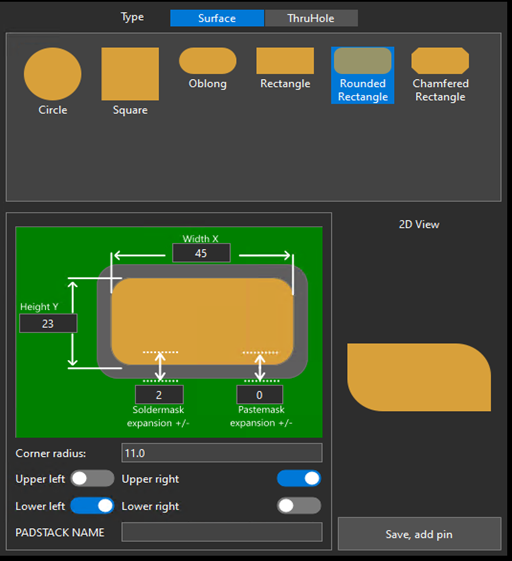Click the PADSTACK NAME text field
Viewport: 512px width, 561px height.
click(x=222, y=532)
